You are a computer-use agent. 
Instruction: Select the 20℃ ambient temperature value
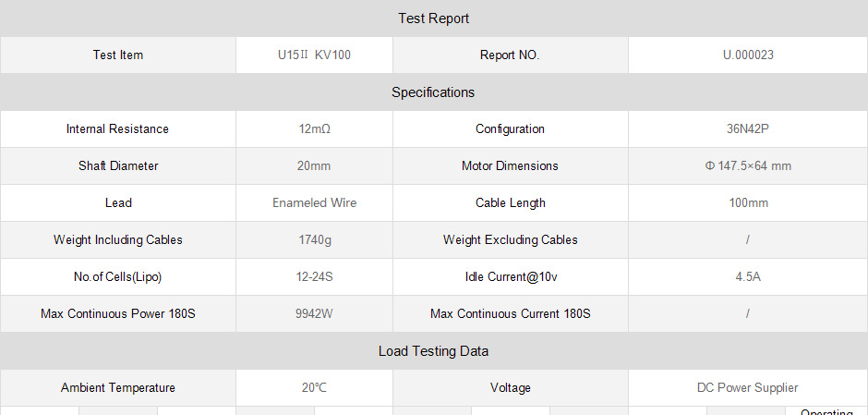point(315,388)
